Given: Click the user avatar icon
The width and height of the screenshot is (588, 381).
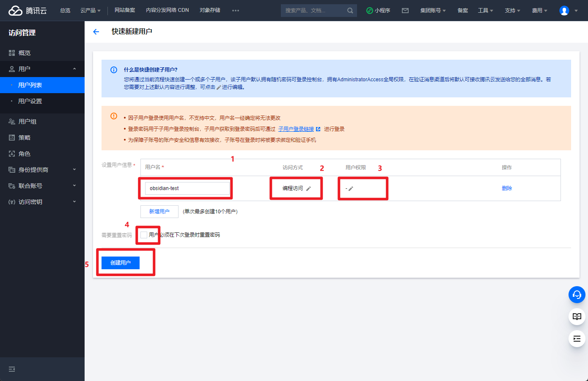Looking at the screenshot, I should (x=564, y=11).
